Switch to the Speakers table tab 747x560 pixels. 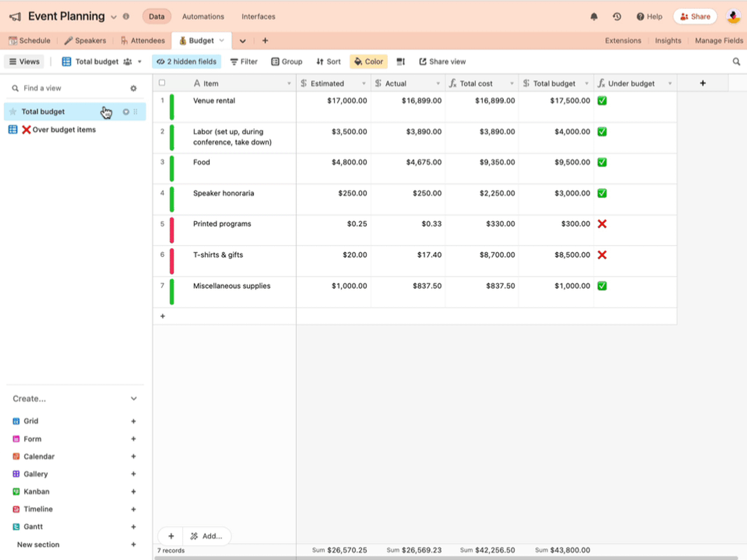click(x=85, y=41)
